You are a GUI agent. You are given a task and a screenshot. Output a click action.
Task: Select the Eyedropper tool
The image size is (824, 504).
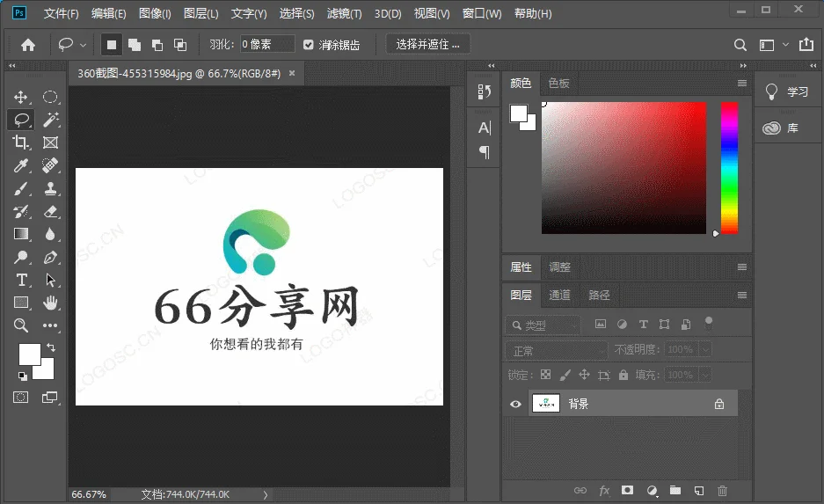[21, 165]
